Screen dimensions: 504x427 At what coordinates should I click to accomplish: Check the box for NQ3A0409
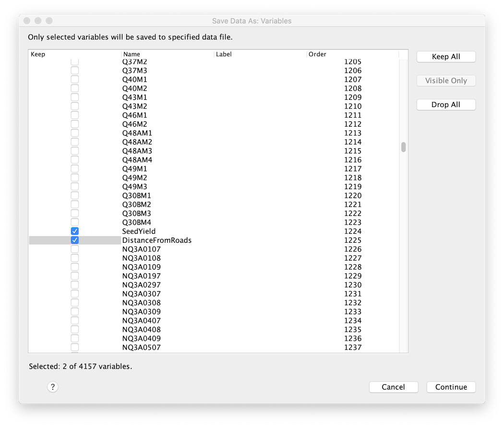point(74,339)
